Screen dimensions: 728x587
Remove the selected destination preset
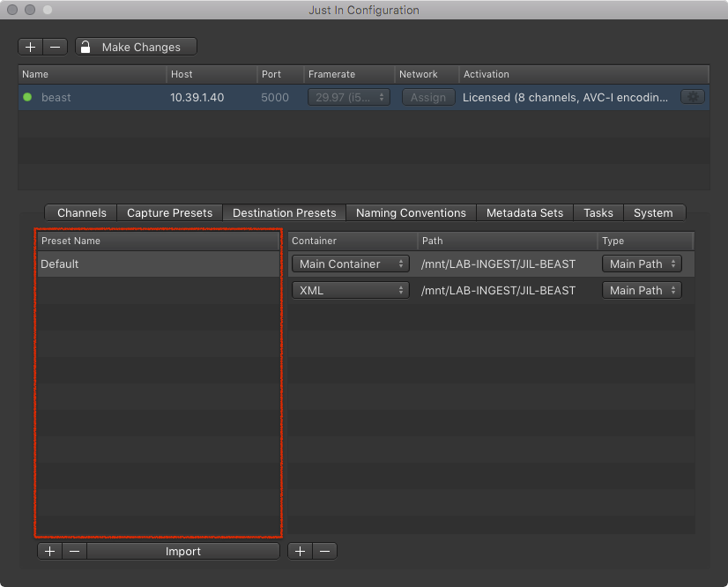(74, 551)
